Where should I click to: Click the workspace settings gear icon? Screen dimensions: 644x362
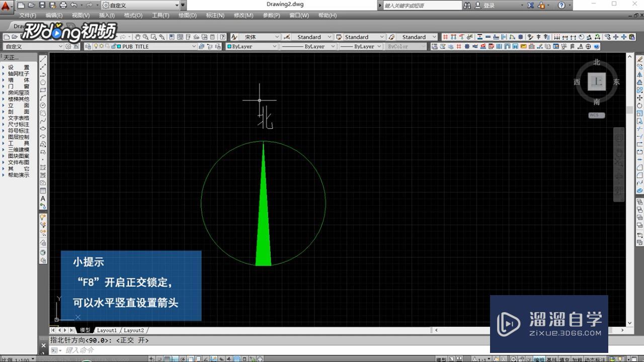(69, 46)
